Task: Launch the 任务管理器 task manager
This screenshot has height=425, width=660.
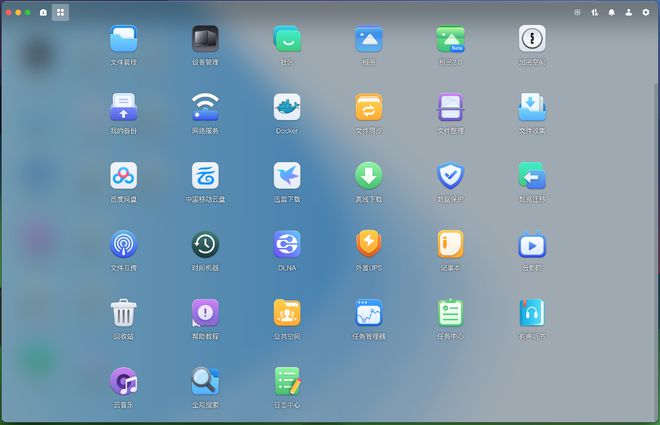Action: (368, 313)
